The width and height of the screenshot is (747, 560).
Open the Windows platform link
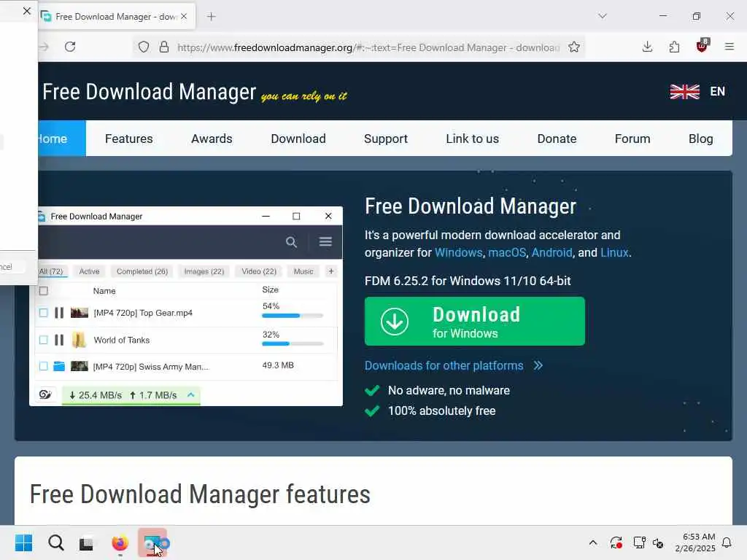458,252
